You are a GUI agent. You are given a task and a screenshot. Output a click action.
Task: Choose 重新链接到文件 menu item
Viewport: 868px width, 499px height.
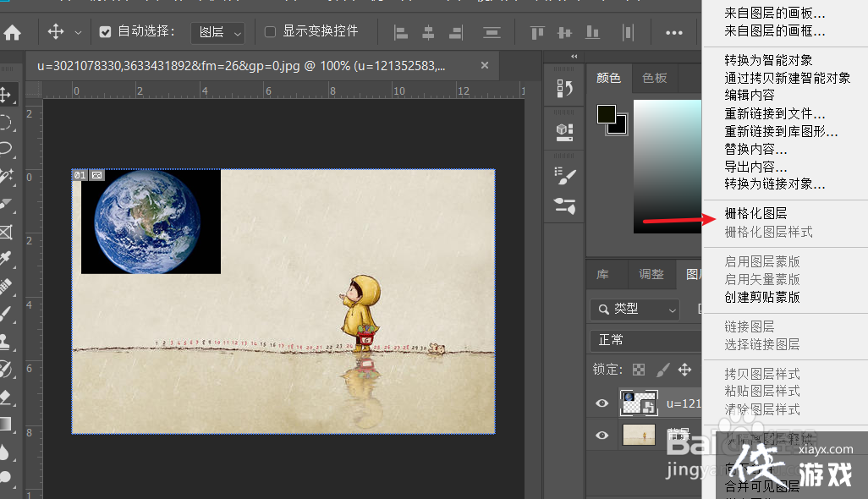(774, 114)
